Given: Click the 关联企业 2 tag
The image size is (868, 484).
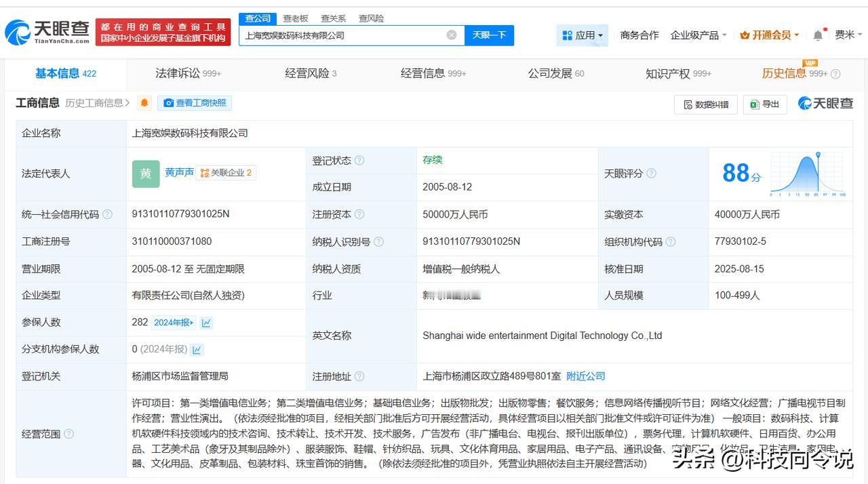Looking at the screenshot, I should 226,173.
